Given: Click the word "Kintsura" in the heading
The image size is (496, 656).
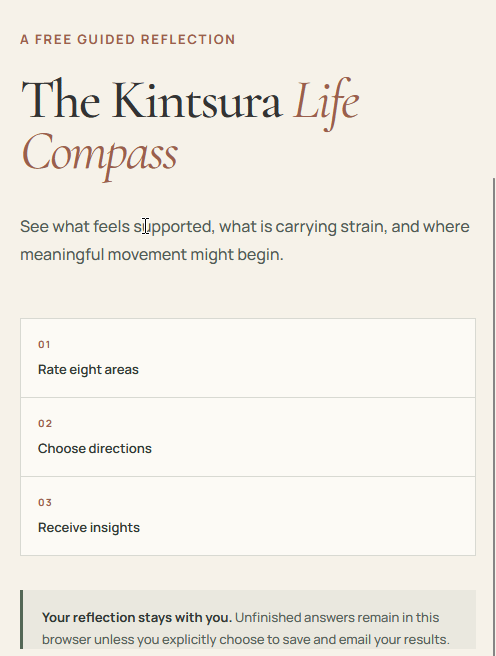Looking at the screenshot, I should (x=197, y=100).
